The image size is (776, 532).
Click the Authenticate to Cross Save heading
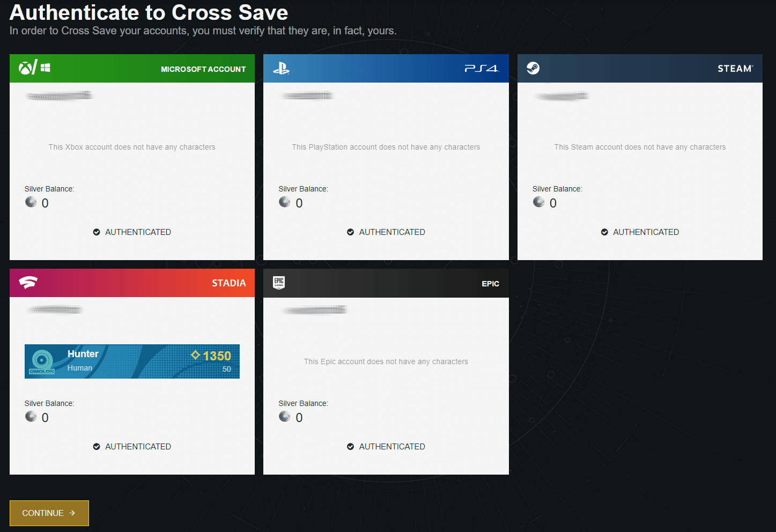click(x=148, y=12)
